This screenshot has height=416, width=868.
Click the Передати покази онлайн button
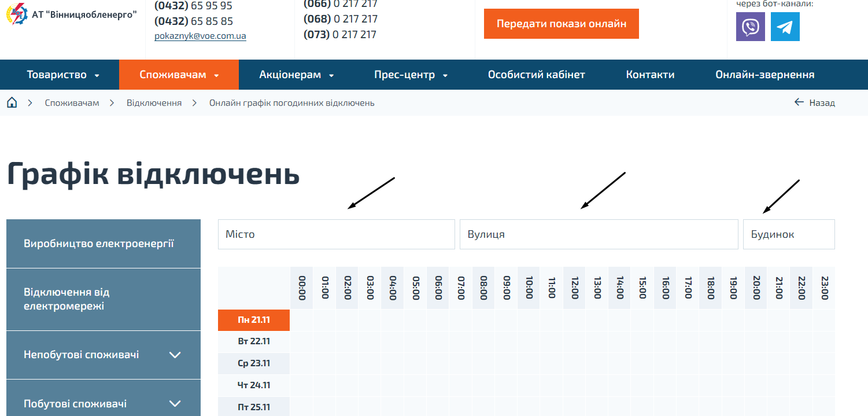(x=560, y=24)
